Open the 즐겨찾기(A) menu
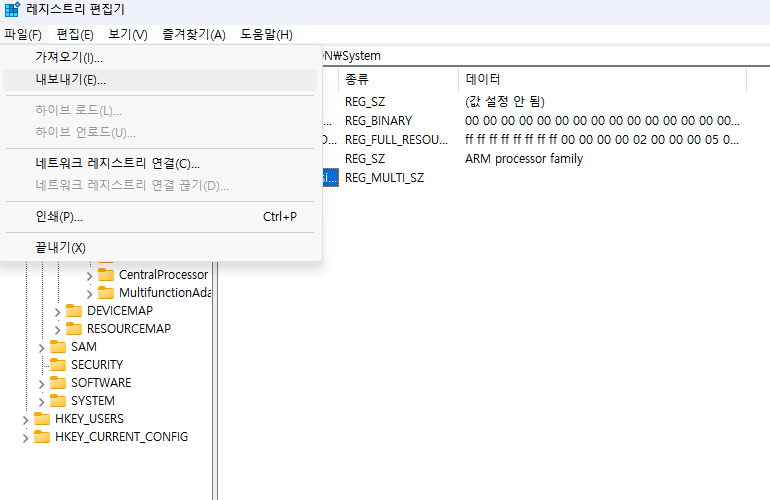The height and width of the screenshot is (500, 770). [194, 35]
